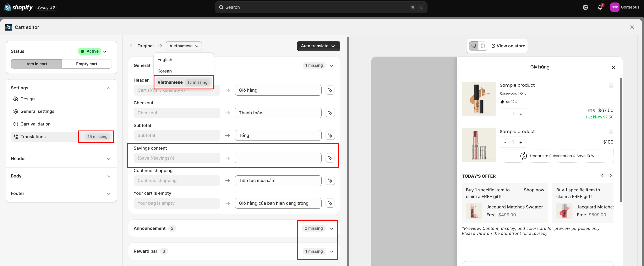Close the Giỏ hàng cart drawer preview
644x266 pixels.
[613, 67]
